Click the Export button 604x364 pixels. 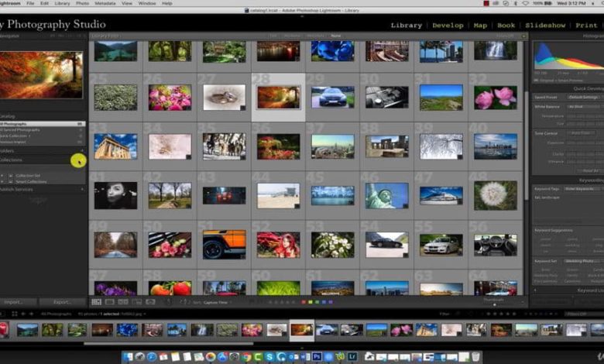pos(63,302)
